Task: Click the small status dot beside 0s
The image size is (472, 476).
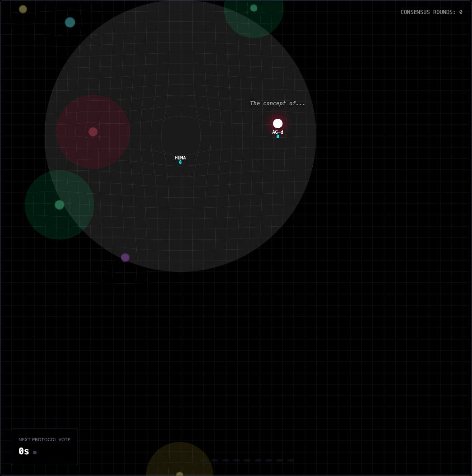Action: click(x=35, y=453)
